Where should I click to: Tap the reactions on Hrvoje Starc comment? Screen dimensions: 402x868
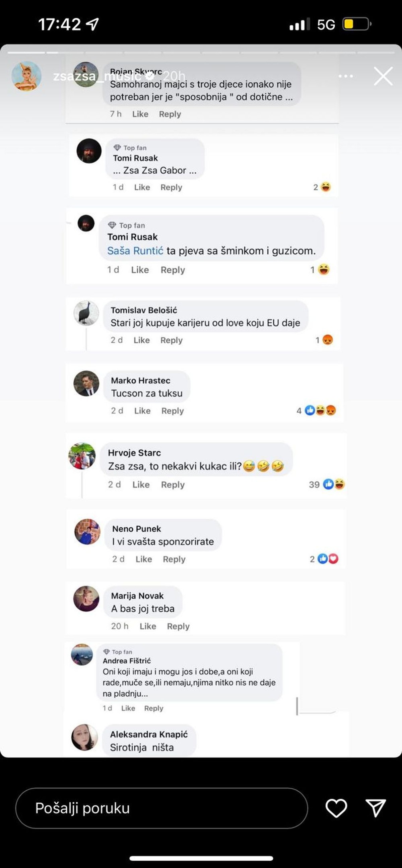(327, 485)
